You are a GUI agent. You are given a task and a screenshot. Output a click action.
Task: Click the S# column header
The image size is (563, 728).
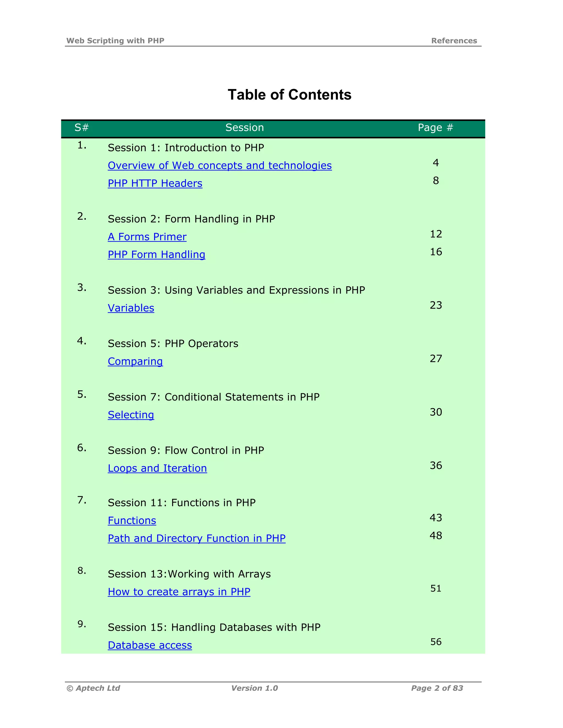tap(81, 128)
